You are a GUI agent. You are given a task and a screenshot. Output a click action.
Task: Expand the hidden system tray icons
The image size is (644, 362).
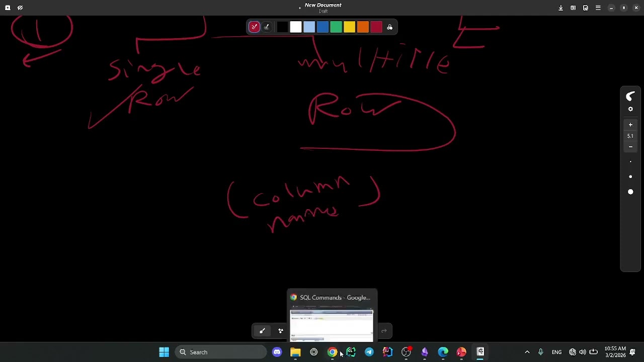coord(527,352)
